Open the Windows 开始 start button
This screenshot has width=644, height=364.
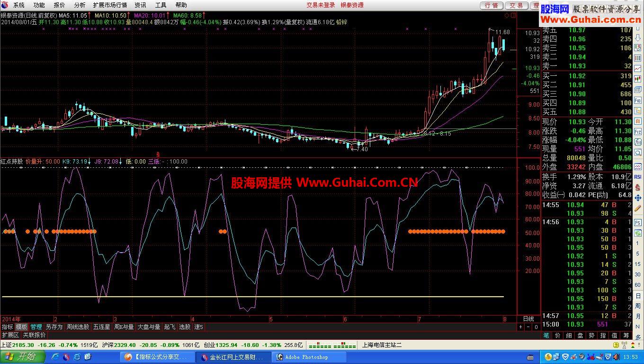[x=22, y=357]
